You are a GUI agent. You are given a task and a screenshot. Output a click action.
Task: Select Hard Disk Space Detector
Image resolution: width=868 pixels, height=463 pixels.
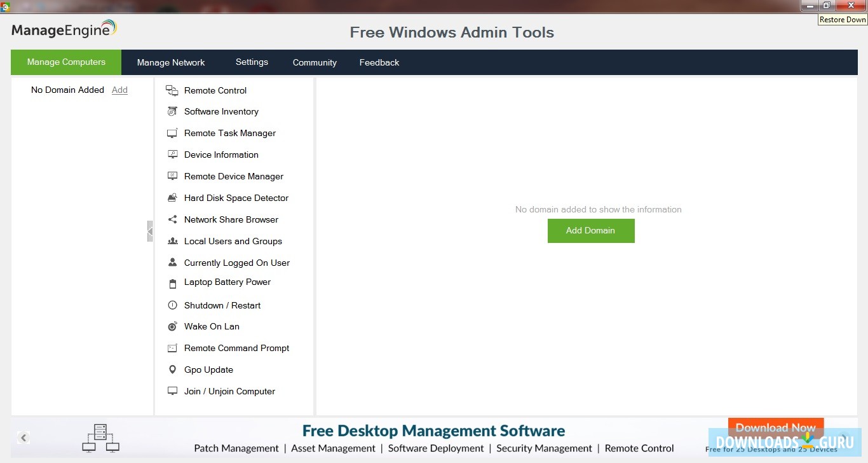(x=236, y=198)
